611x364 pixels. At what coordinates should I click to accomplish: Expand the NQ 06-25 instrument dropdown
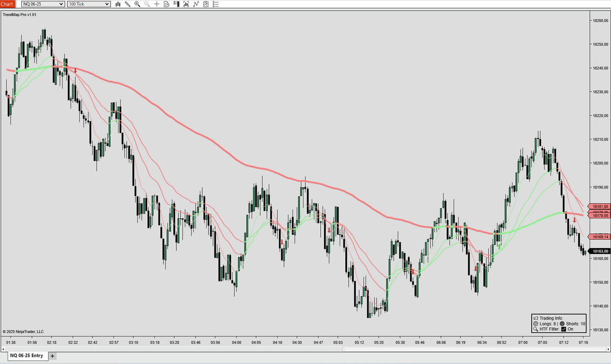pos(62,4)
